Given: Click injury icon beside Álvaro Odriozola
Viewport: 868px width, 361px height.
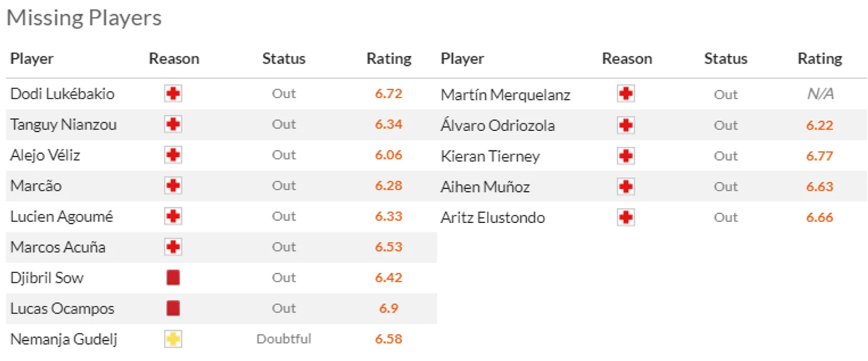Looking at the screenshot, I should click(626, 125).
